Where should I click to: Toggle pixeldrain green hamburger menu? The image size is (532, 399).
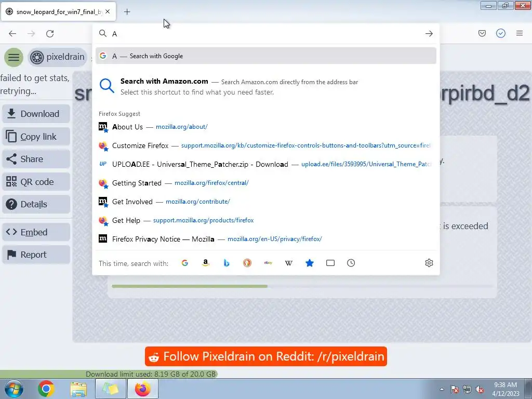click(14, 57)
